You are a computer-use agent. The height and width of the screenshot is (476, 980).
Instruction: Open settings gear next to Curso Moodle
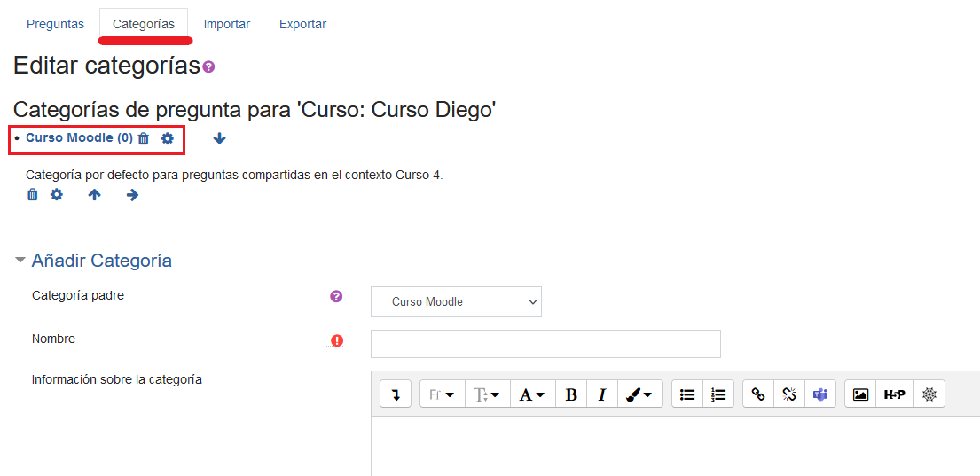168,138
